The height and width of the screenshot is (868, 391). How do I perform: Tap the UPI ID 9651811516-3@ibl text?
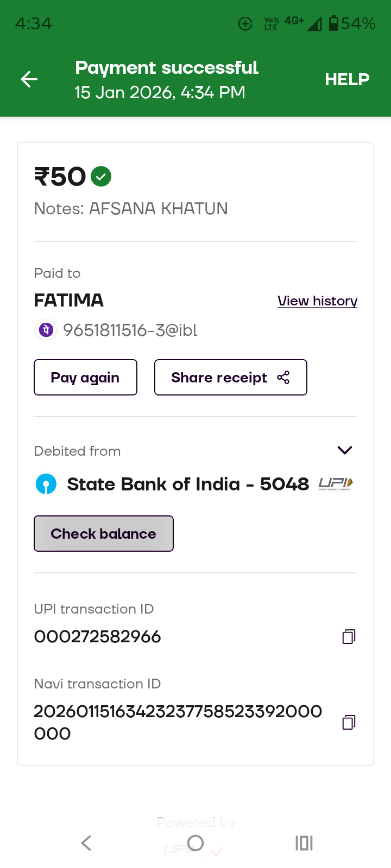pos(130,330)
